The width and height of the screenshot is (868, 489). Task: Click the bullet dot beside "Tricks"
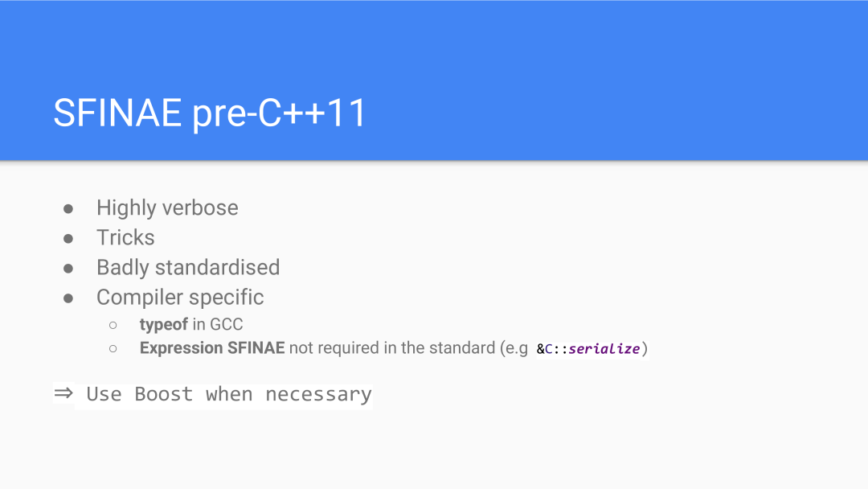(x=68, y=238)
